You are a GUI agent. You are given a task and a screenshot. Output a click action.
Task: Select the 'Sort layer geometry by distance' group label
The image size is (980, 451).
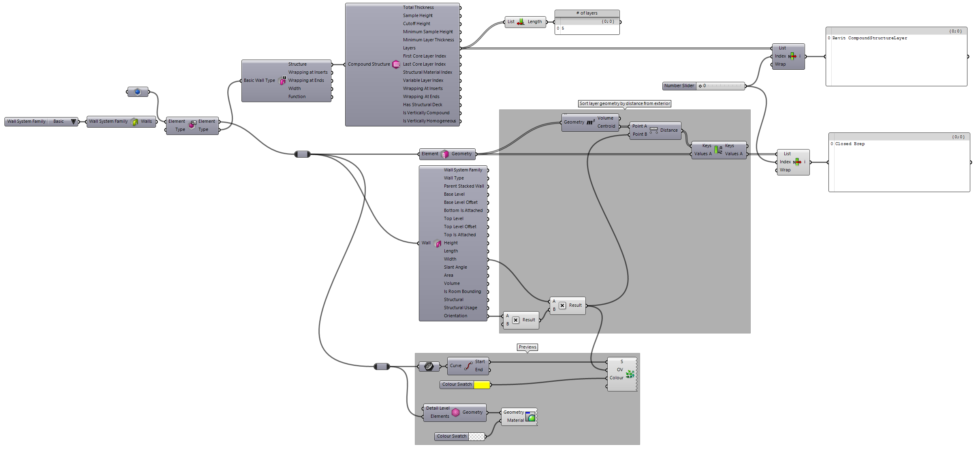(624, 104)
